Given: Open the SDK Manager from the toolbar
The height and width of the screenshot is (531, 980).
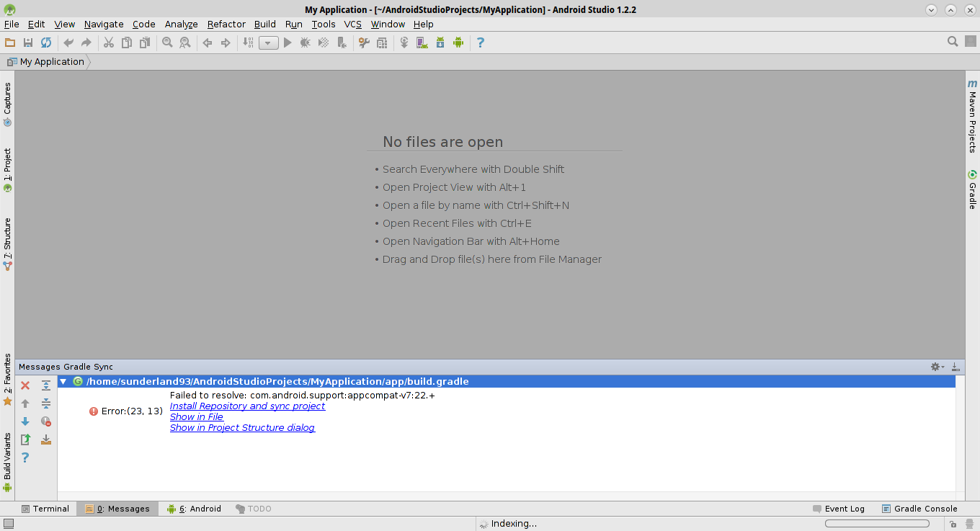Looking at the screenshot, I should [439, 43].
